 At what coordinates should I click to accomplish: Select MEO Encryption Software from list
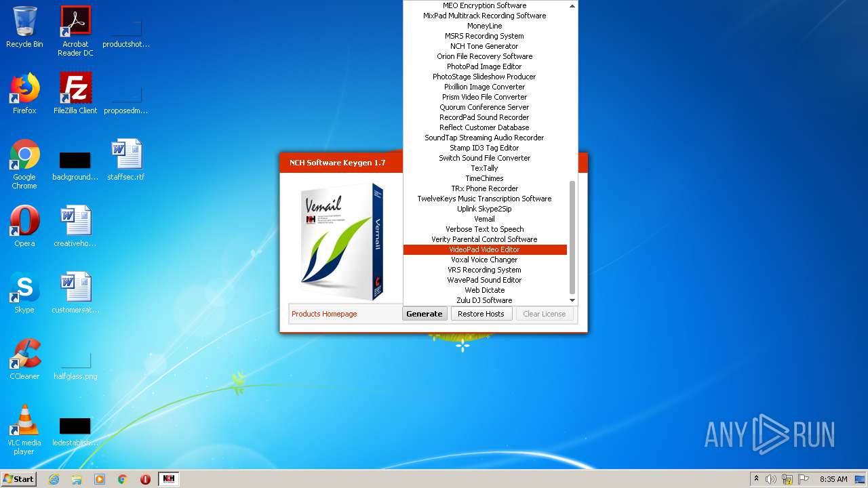(x=485, y=5)
